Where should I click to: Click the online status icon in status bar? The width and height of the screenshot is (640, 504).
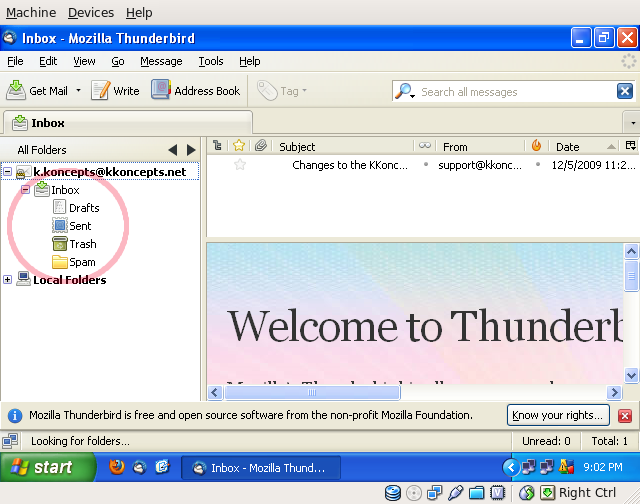tap(10, 441)
